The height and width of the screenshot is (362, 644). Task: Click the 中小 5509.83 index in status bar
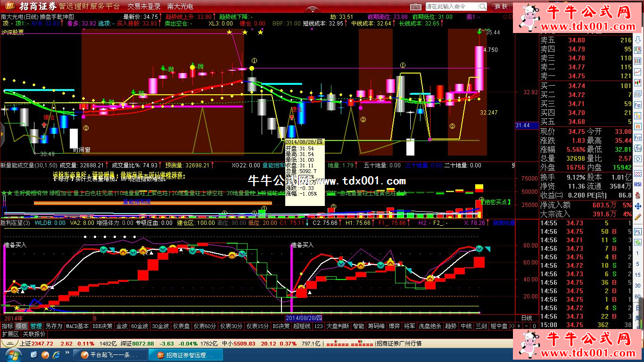(239, 344)
